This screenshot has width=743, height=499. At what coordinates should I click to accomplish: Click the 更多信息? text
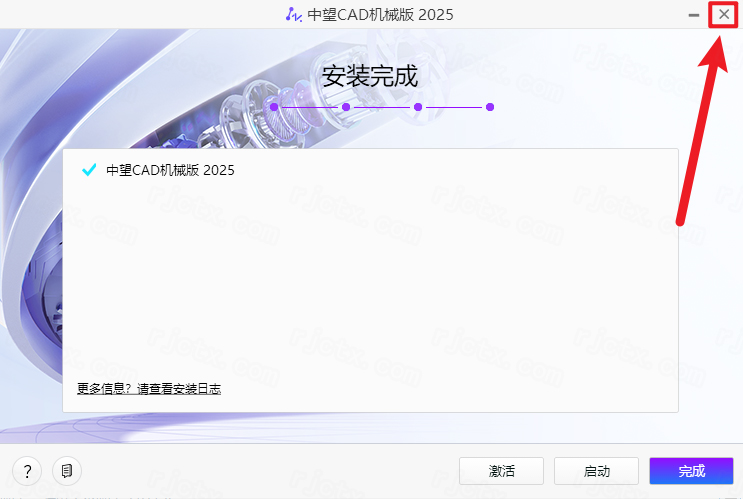[x=105, y=389]
